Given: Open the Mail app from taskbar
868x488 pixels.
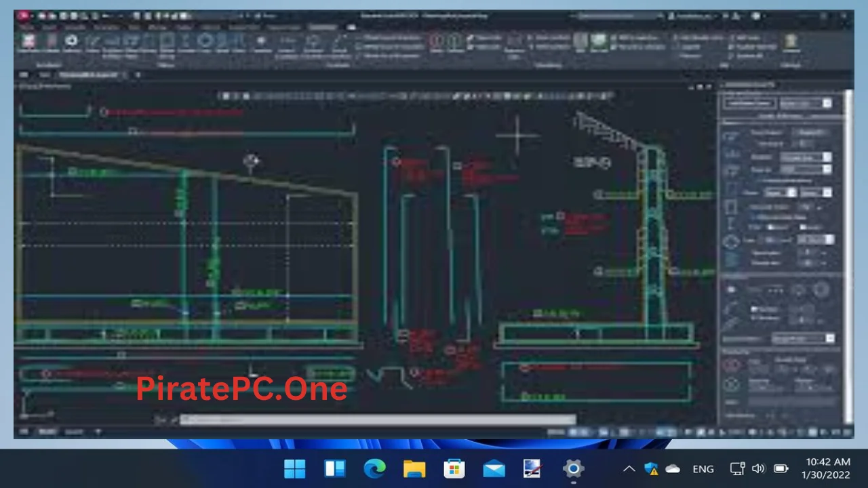Looking at the screenshot, I should (494, 468).
